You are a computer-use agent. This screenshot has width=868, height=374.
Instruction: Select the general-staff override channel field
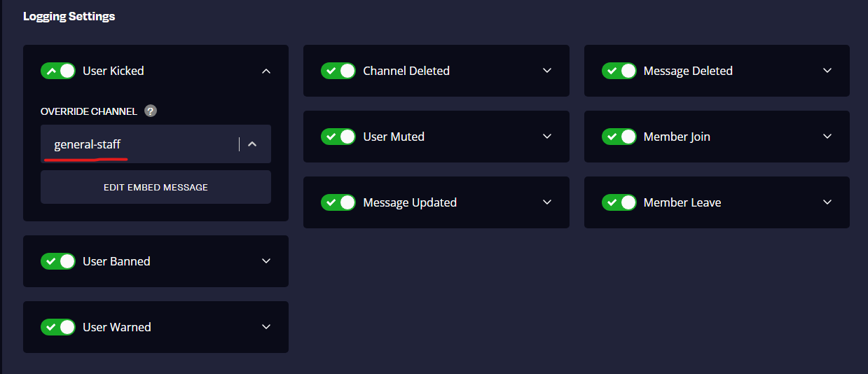[156, 144]
